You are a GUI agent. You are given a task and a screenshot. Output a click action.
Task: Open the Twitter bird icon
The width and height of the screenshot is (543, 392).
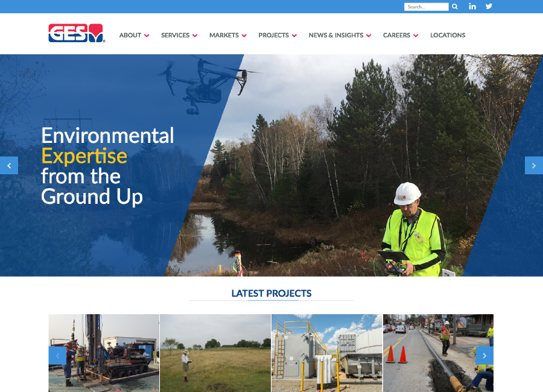[x=489, y=6]
